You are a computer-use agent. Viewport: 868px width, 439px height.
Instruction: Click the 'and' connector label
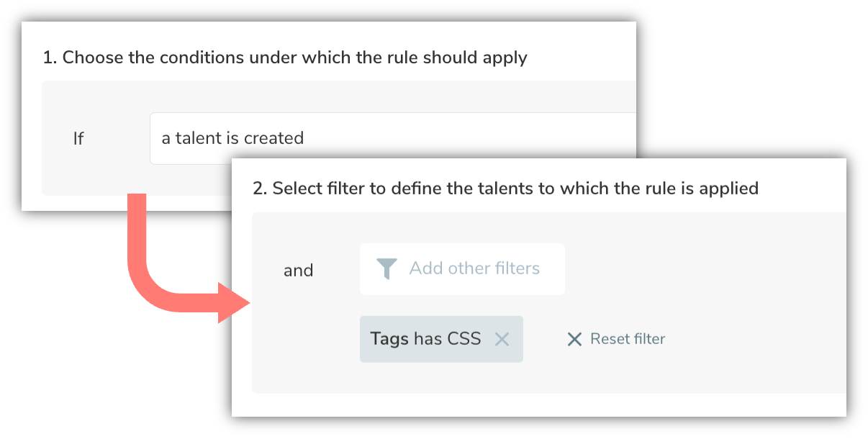(298, 271)
